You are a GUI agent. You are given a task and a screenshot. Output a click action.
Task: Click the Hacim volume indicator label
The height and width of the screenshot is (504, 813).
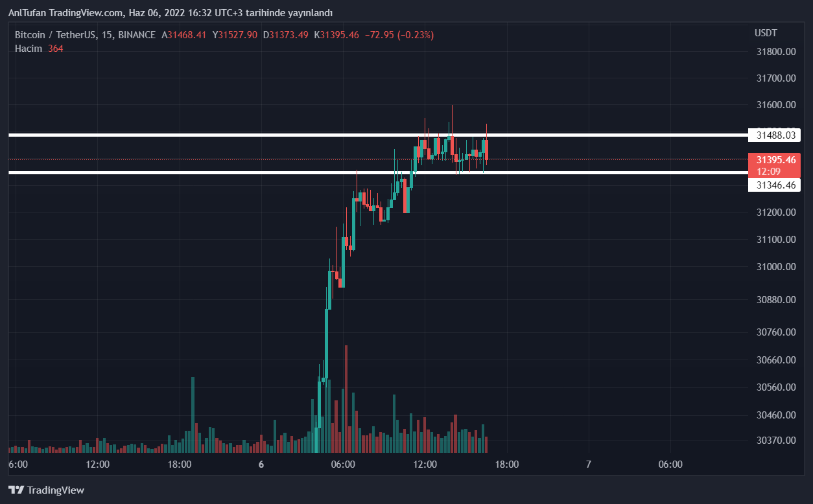(29, 49)
